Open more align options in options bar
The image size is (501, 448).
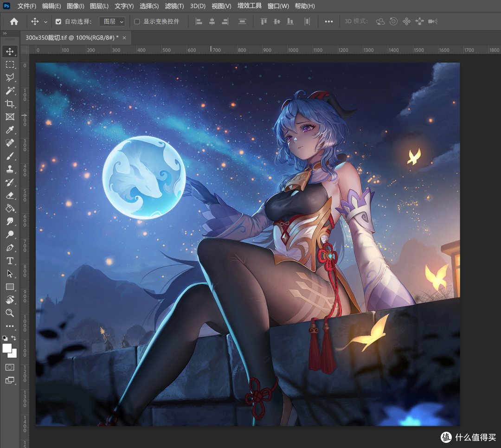pos(329,21)
